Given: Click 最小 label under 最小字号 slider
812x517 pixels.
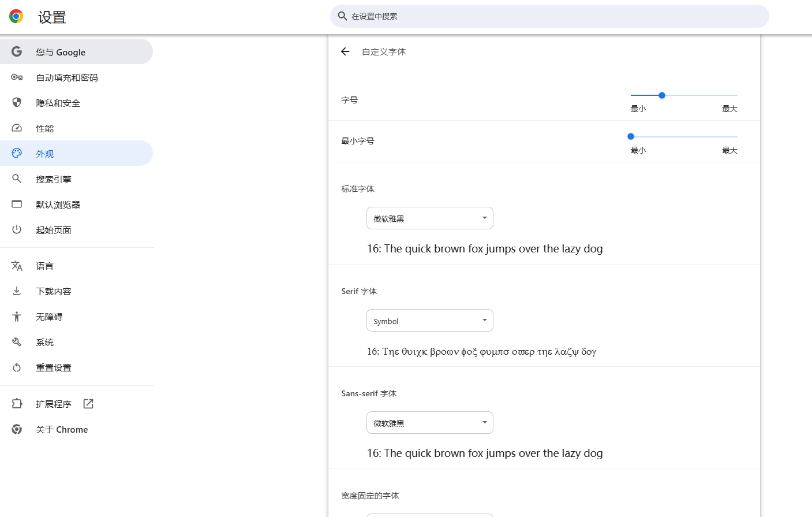Looking at the screenshot, I should pyautogui.click(x=638, y=150).
